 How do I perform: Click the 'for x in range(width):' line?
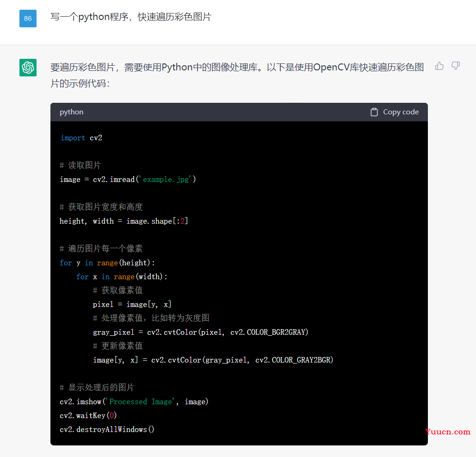122,277
